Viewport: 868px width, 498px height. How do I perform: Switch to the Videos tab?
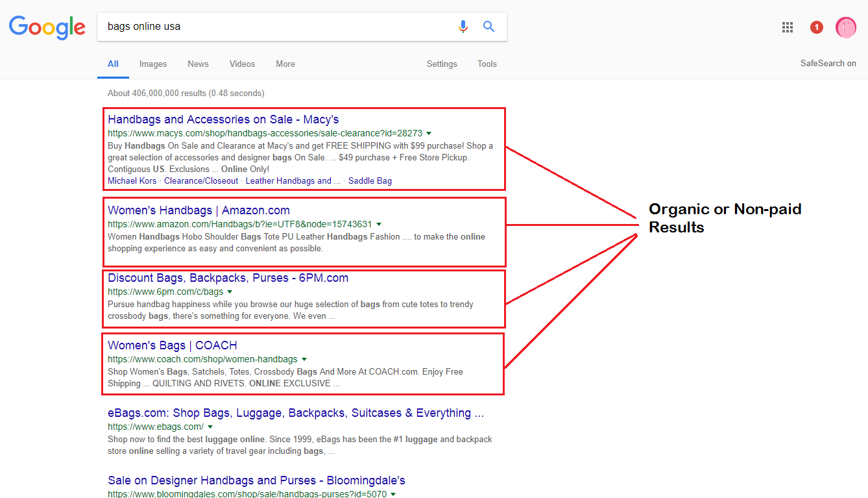point(242,64)
